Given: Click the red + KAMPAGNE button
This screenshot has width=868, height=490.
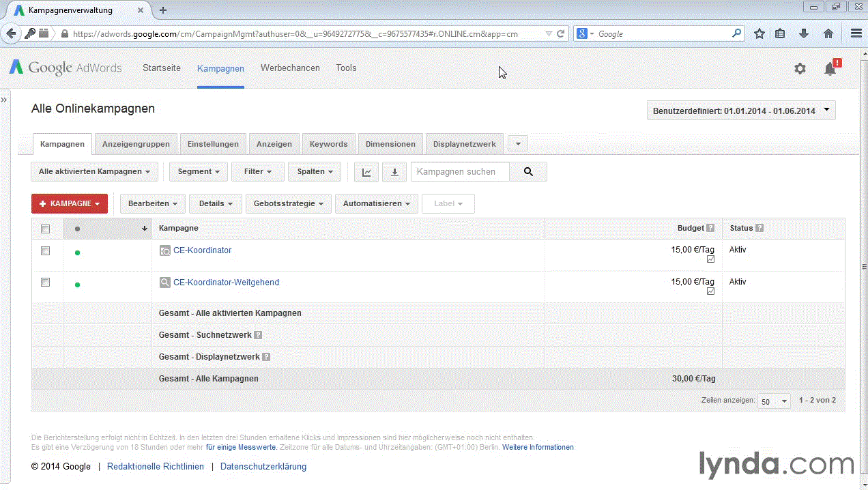Looking at the screenshot, I should [x=70, y=203].
